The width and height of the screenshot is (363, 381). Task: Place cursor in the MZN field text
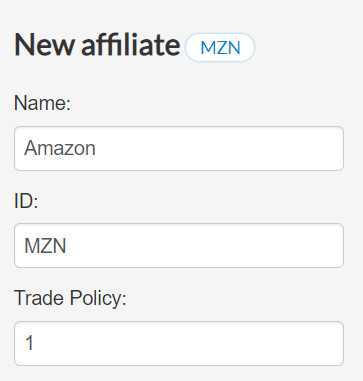click(45, 246)
